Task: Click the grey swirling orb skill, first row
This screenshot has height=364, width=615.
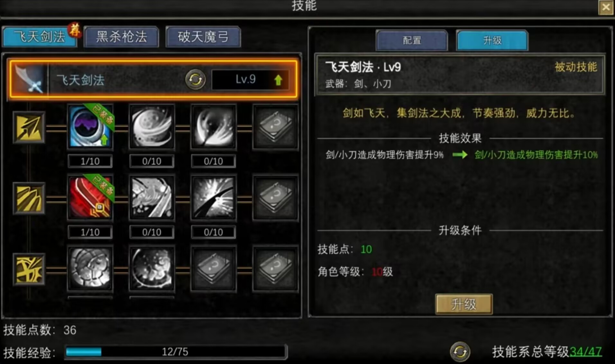Action: [x=152, y=127]
